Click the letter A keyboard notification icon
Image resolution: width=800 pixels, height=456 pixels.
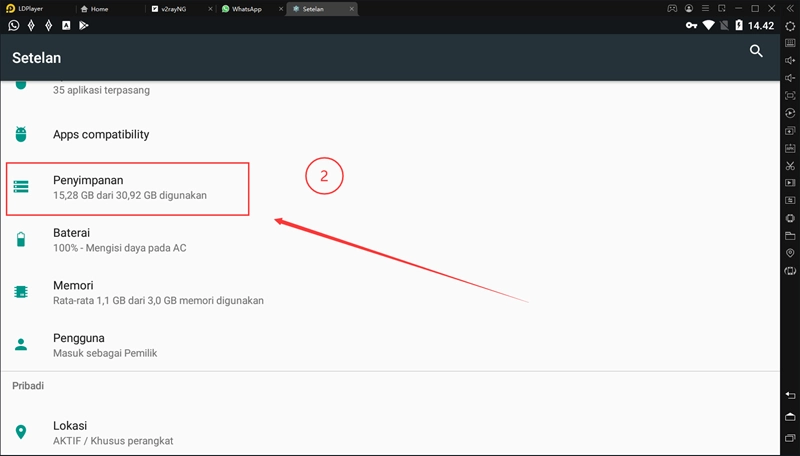[x=66, y=26]
